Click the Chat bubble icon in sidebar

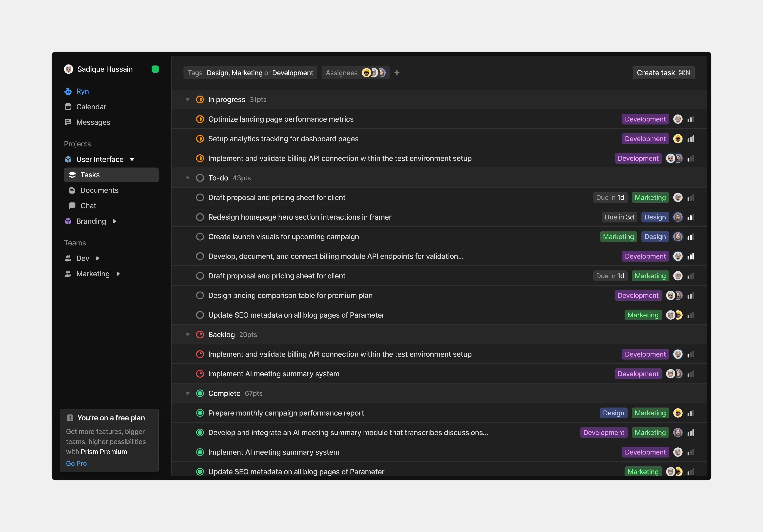click(x=72, y=206)
